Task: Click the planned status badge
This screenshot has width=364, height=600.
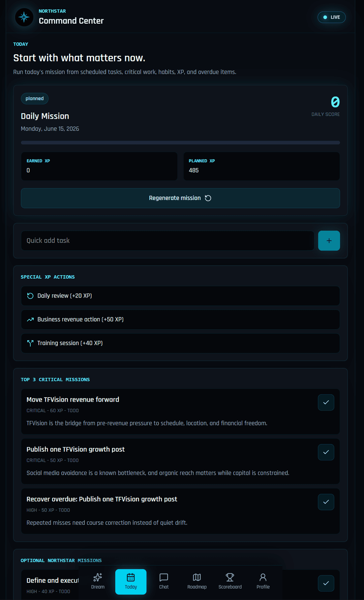Action: pos(35,98)
